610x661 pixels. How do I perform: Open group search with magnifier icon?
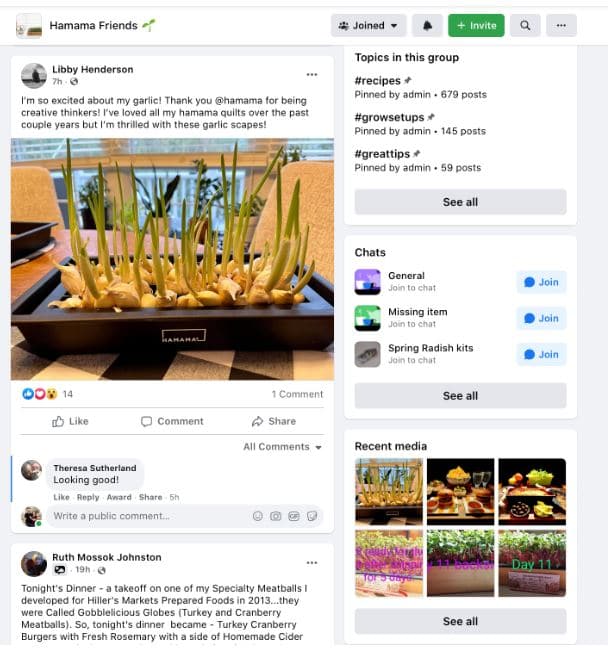(x=525, y=26)
